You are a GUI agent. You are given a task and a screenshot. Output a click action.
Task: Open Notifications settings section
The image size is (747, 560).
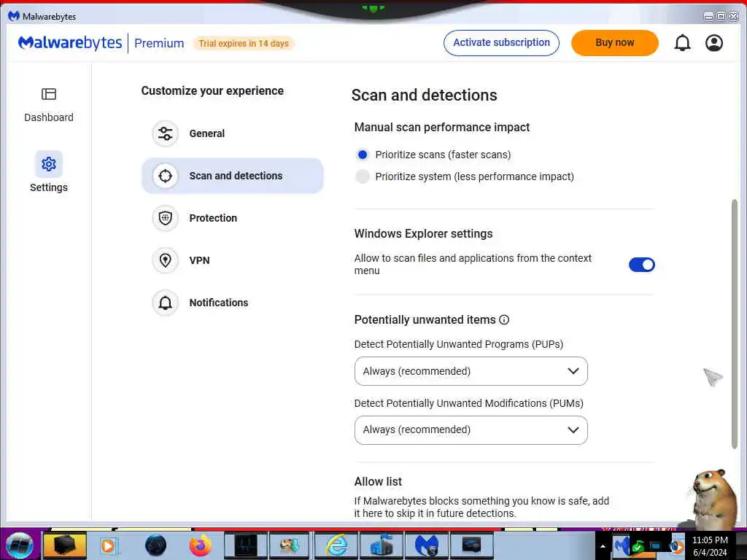233,303
